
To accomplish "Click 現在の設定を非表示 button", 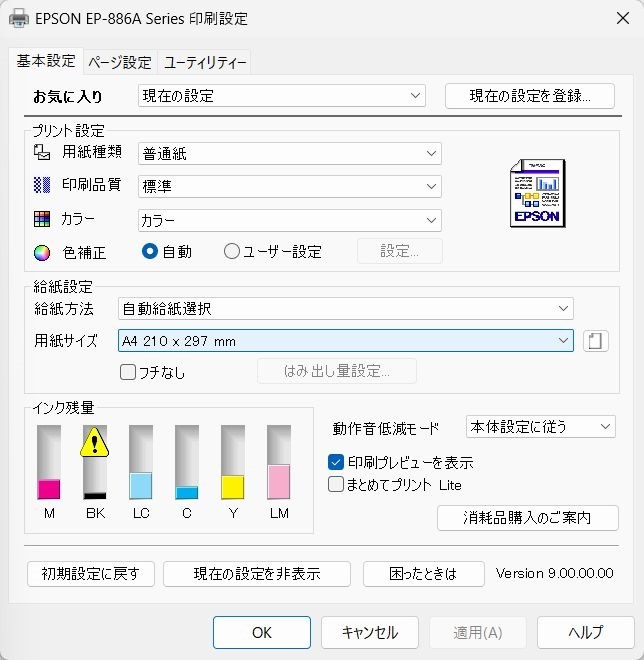I will coord(257,574).
